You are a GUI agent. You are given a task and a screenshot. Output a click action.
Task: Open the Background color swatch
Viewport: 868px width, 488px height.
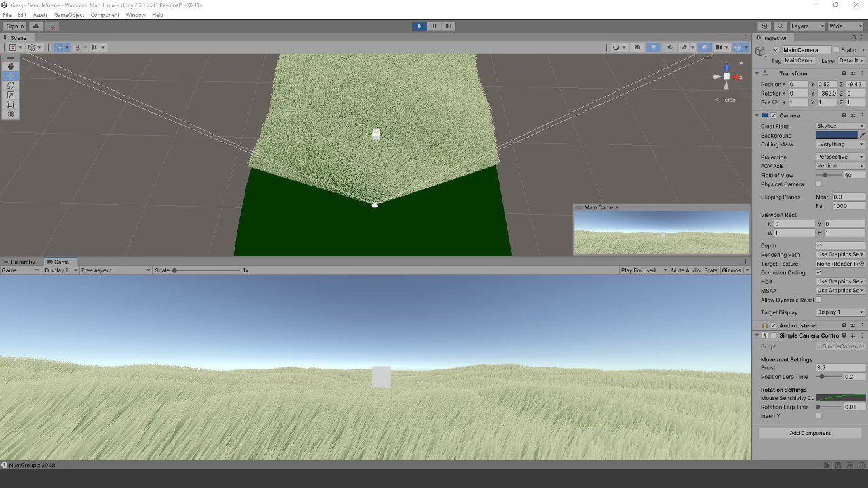click(x=838, y=135)
